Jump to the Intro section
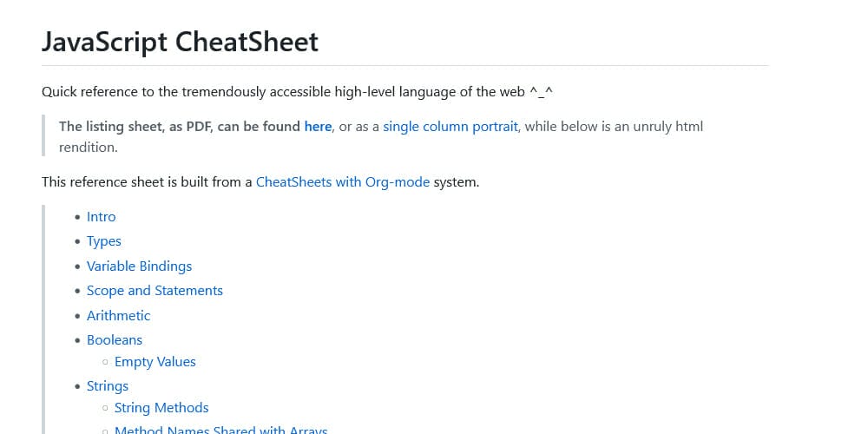This screenshot has height=434, width=868. pos(102,216)
